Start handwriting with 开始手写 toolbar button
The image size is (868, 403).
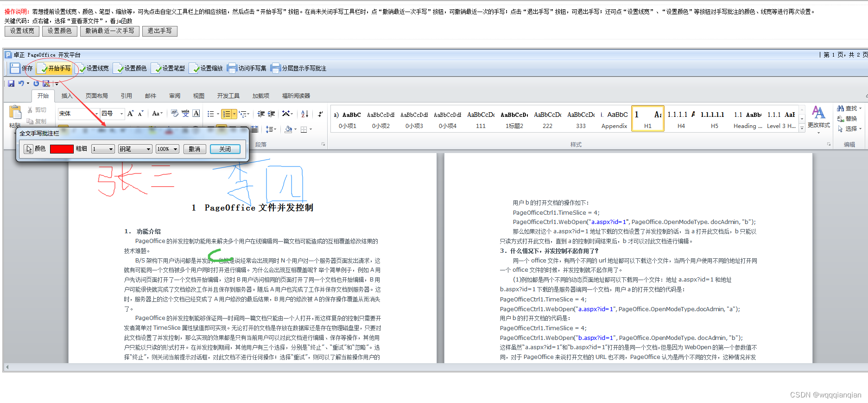coord(54,68)
